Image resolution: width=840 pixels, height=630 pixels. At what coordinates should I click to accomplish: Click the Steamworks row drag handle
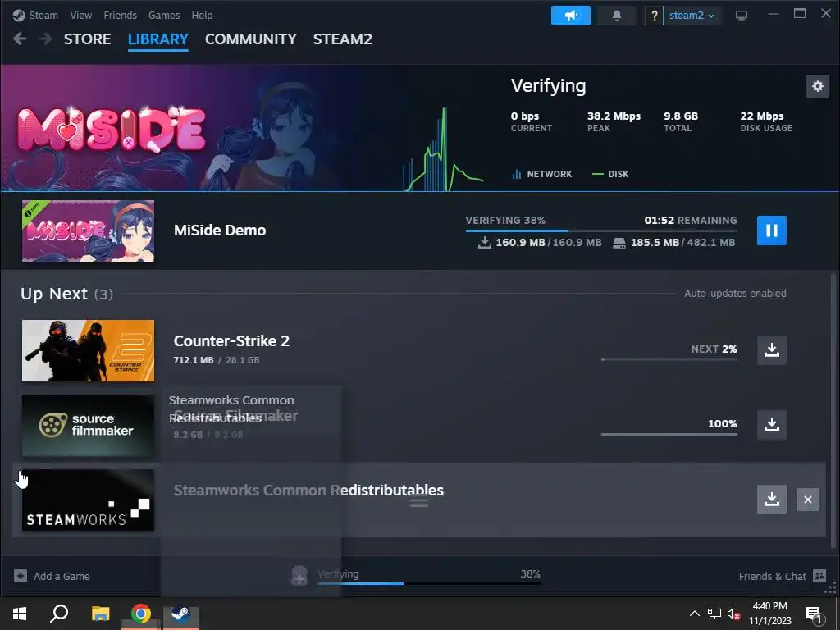(419, 503)
